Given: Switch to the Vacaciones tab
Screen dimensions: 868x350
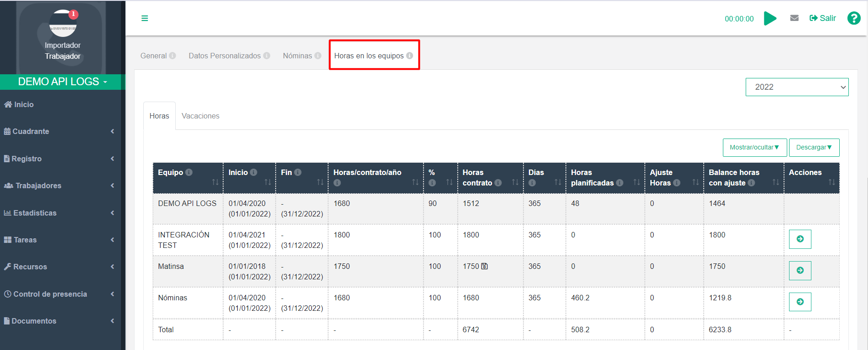Looking at the screenshot, I should click(x=200, y=116).
